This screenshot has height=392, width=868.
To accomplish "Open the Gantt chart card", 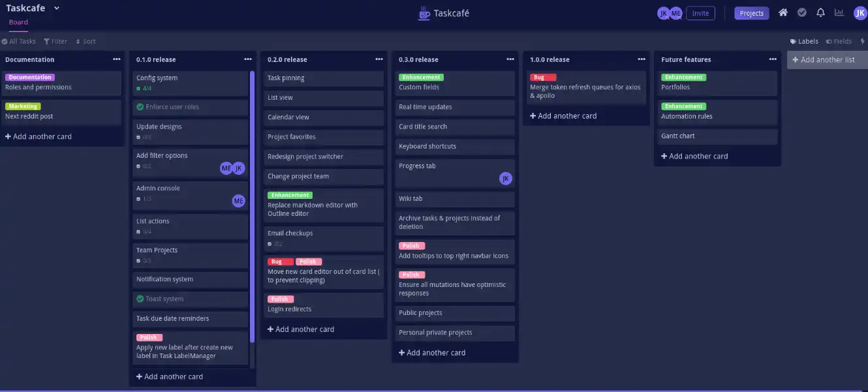I will point(717,136).
